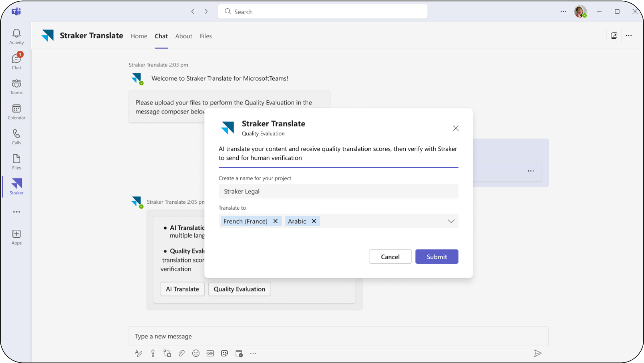Open the Calendar in sidebar
644x363 pixels.
[16, 112]
